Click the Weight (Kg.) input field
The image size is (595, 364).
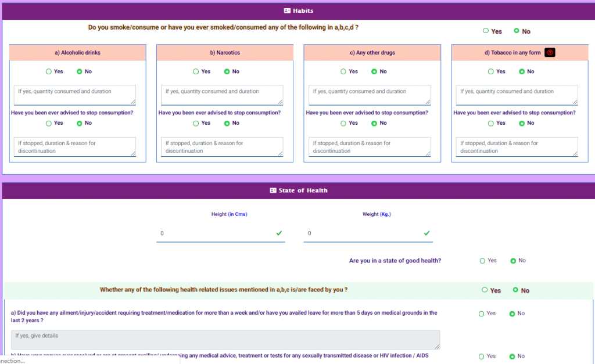coord(368,233)
